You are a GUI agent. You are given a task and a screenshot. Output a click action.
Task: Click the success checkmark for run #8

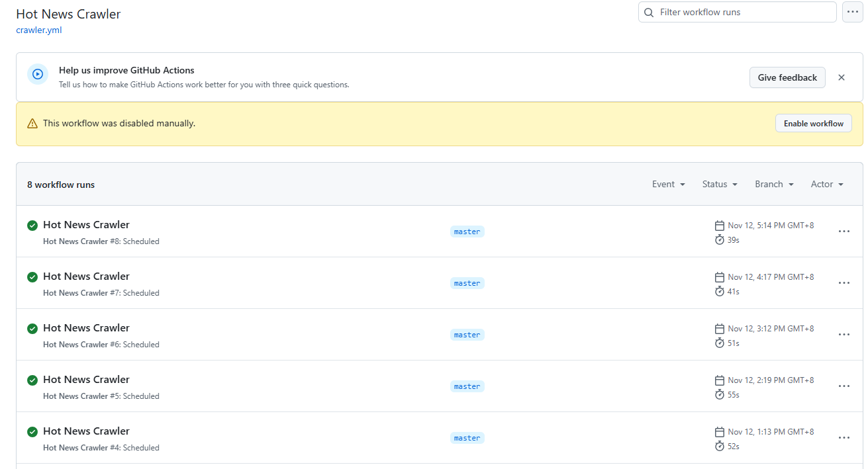point(32,226)
